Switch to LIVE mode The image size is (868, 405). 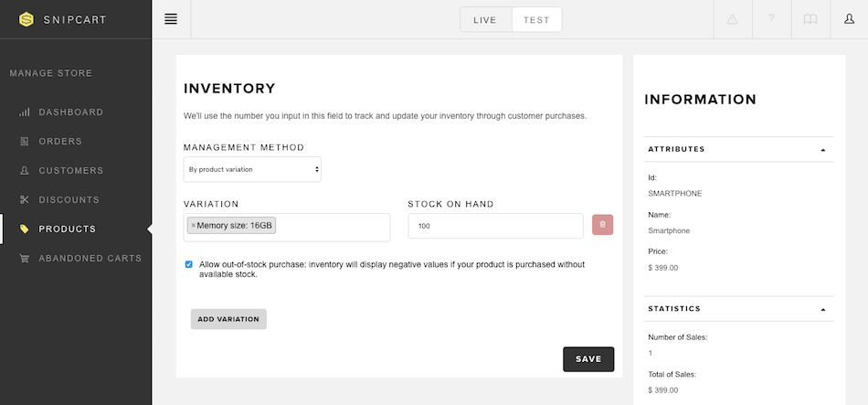point(485,20)
